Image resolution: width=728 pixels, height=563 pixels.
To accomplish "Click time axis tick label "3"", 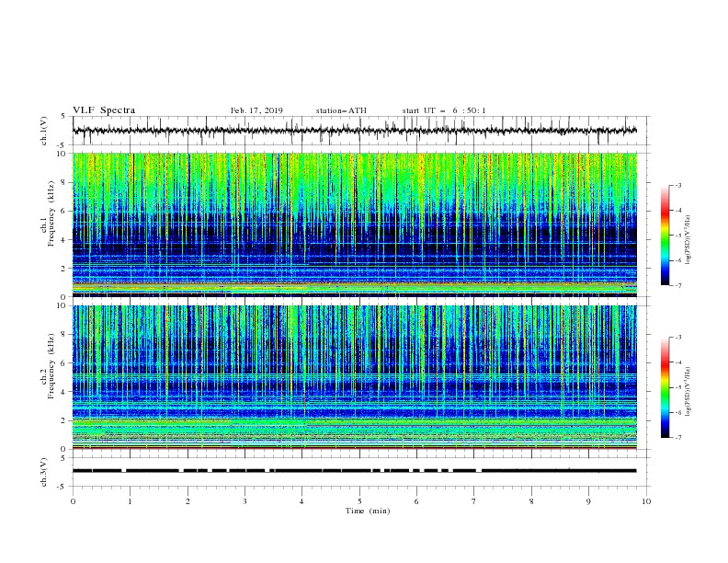I will pos(245,501).
